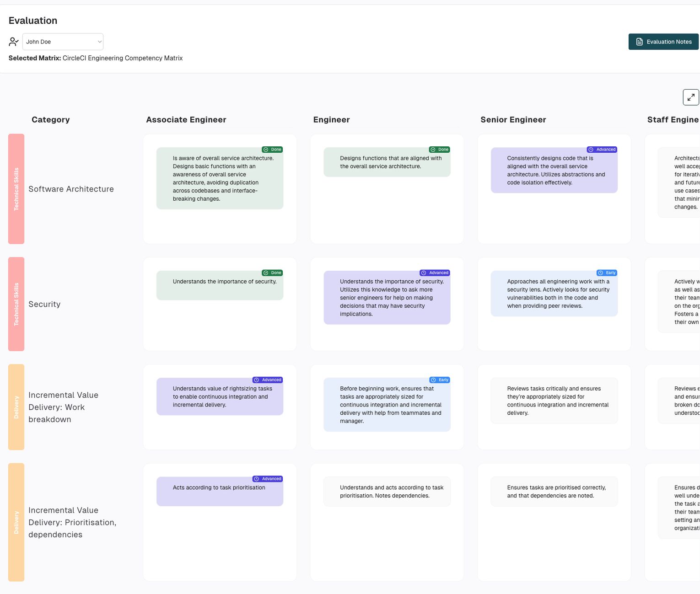The width and height of the screenshot is (700, 594).
Task: Open Evaluation Notes
Action: point(663,42)
